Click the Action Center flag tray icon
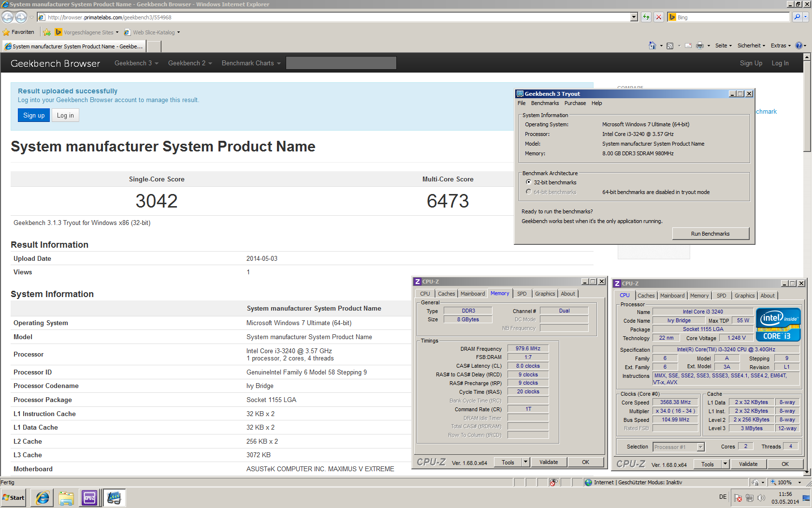812x508 pixels. (x=738, y=498)
